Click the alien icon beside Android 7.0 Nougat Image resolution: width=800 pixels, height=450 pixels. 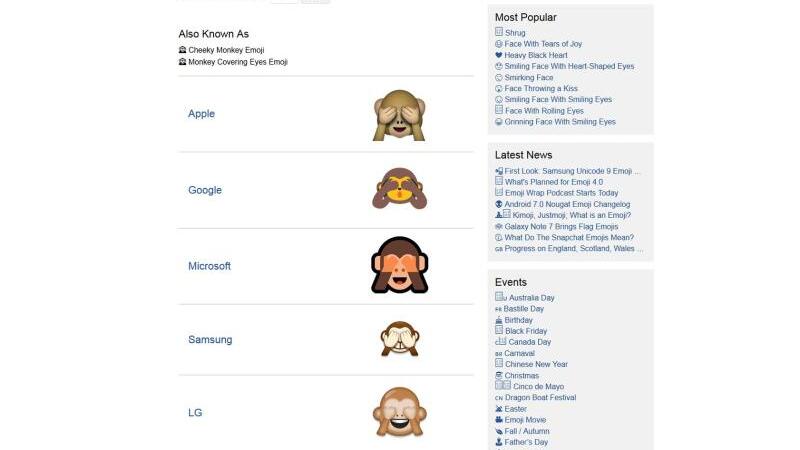point(498,204)
